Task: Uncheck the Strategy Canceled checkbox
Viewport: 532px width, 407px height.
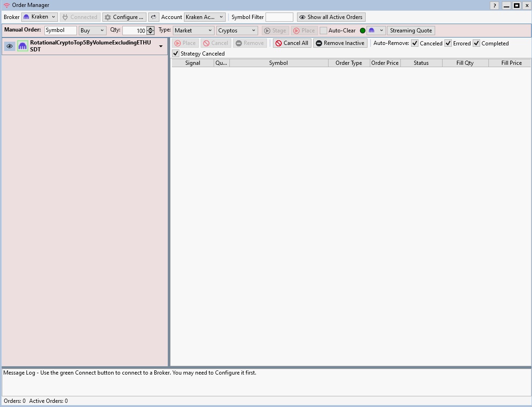Action: [x=176, y=54]
